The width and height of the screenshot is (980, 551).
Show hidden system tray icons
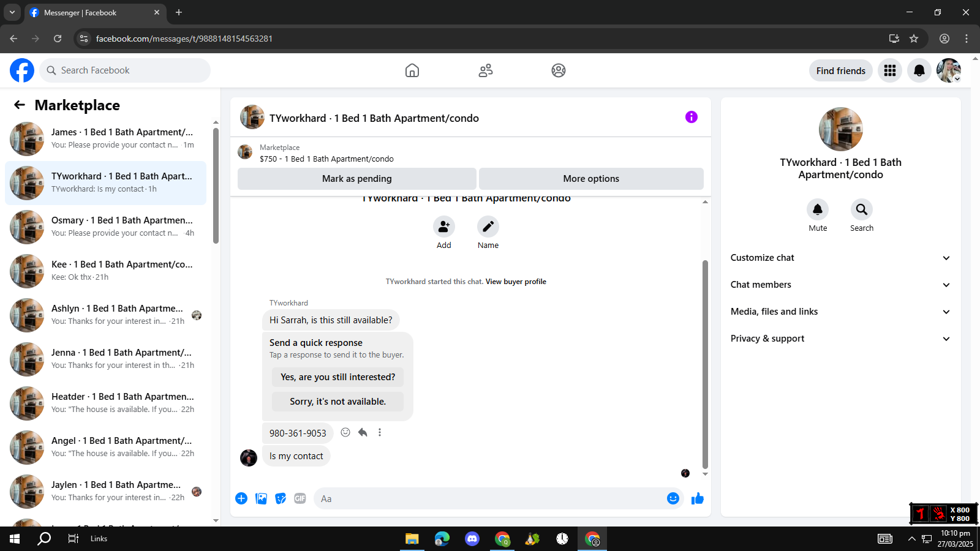(x=911, y=539)
